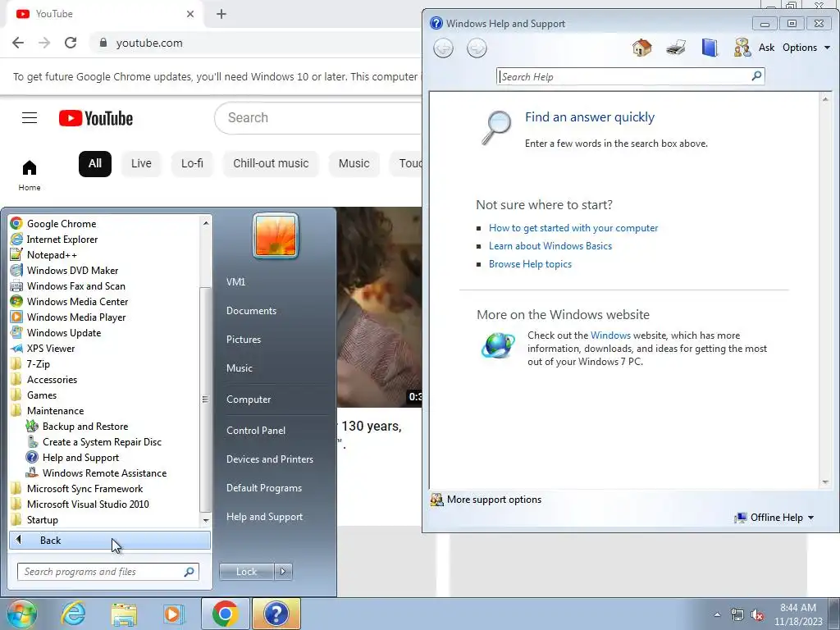This screenshot has width=840, height=630.
Task: Expand Microsoft Sync Framework folder
Action: coord(84,488)
